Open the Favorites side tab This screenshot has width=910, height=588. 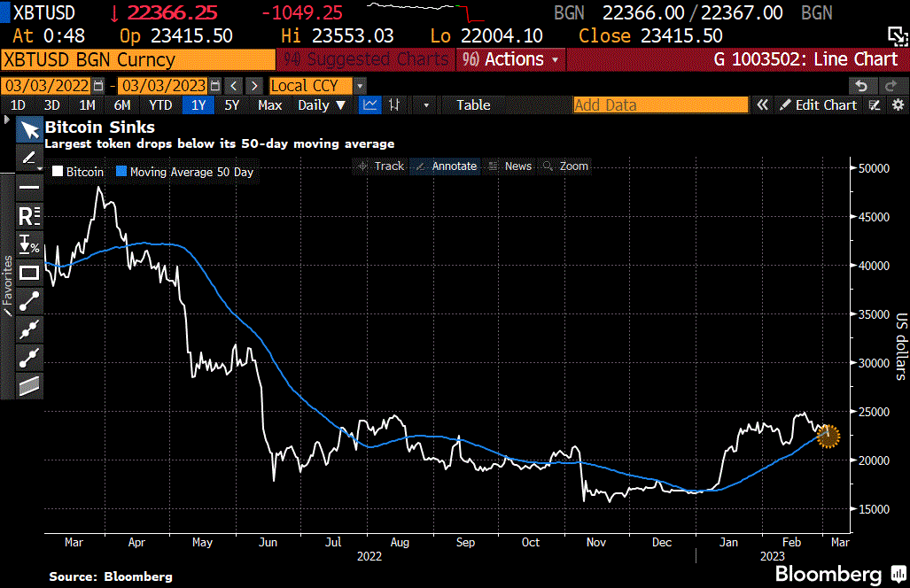pyautogui.click(x=8, y=285)
